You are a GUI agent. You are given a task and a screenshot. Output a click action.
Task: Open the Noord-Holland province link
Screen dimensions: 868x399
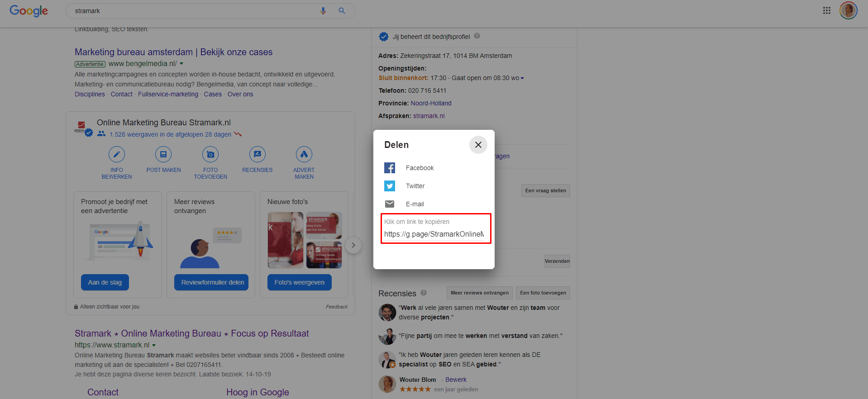click(431, 103)
